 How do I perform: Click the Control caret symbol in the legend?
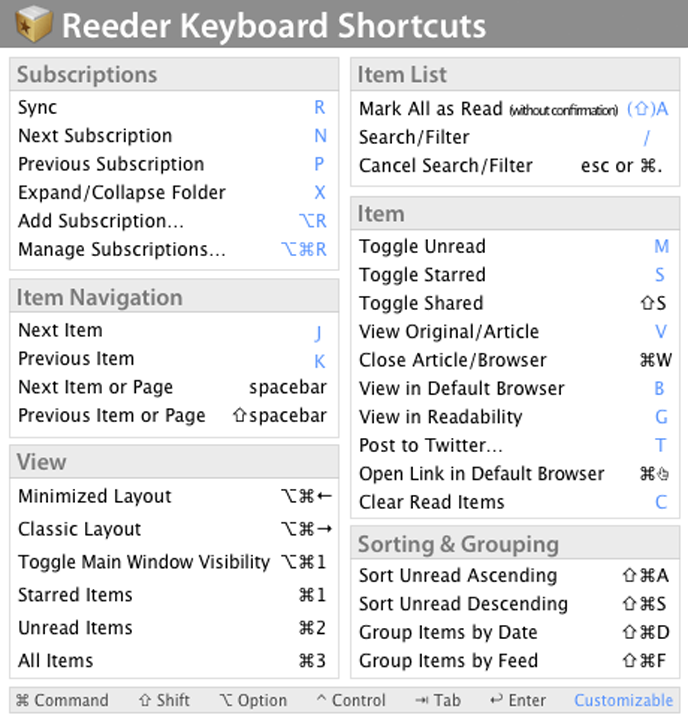click(321, 701)
